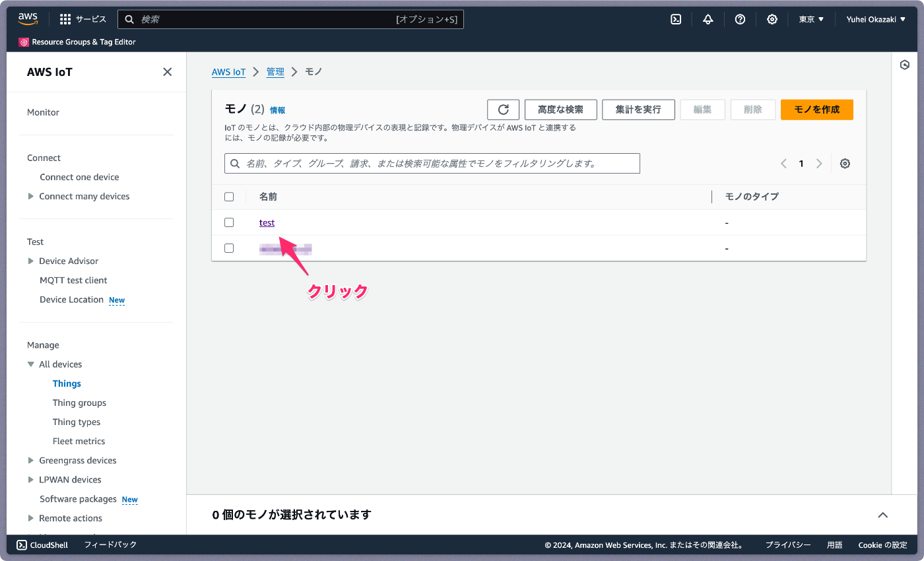Click the Resource Groups & Tag Editor shortcut
Screen dimensions: 924x561
pos(78,42)
